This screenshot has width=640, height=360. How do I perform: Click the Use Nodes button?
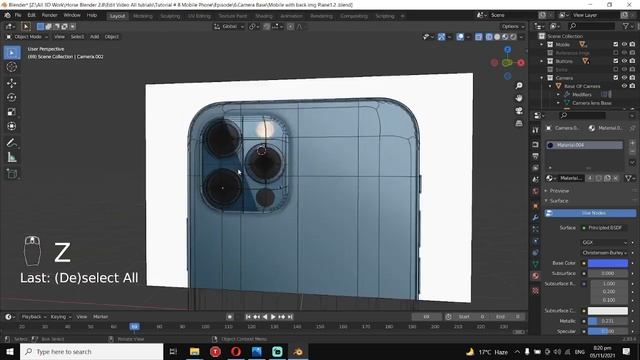(x=590, y=213)
